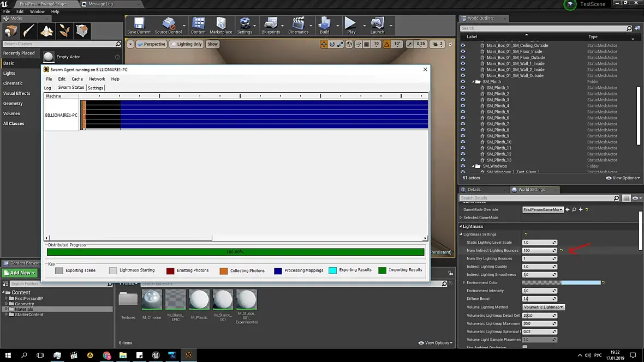Collapse the SM_Plinth folder
The image size is (644, 362).
473,82
